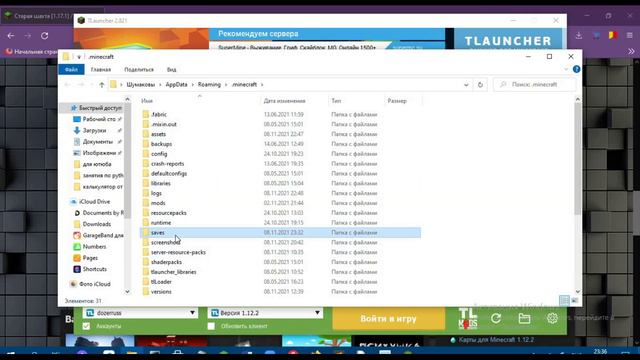Viewport: 640px width, 360px height.
Task: Click AppData in the address path
Action: coord(176,84)
